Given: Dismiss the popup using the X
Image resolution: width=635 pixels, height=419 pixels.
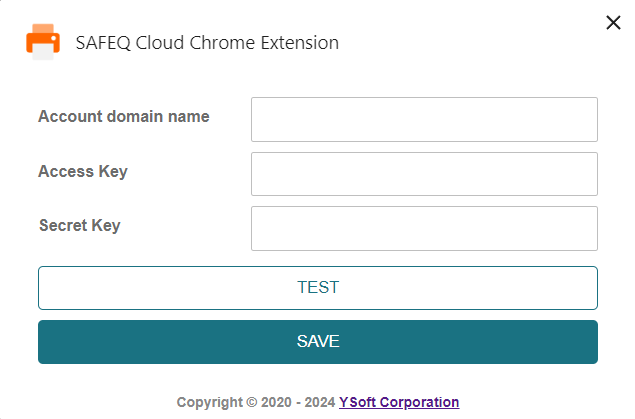Looking at the screenshot, I should (x=614, y=23).
